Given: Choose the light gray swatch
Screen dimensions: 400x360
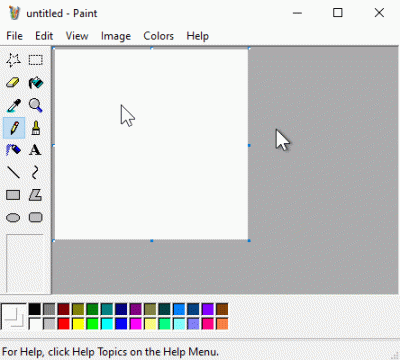Looking at the screenshot, I should coord(49,324).
